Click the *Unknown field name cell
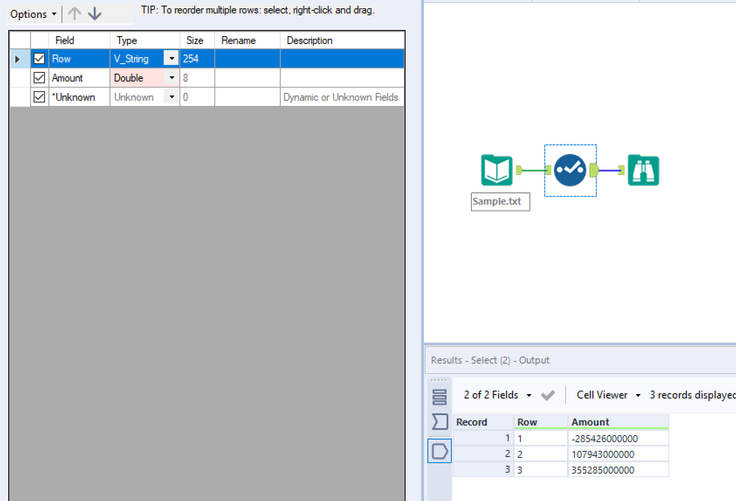736x501 pixels. (79, 97)
